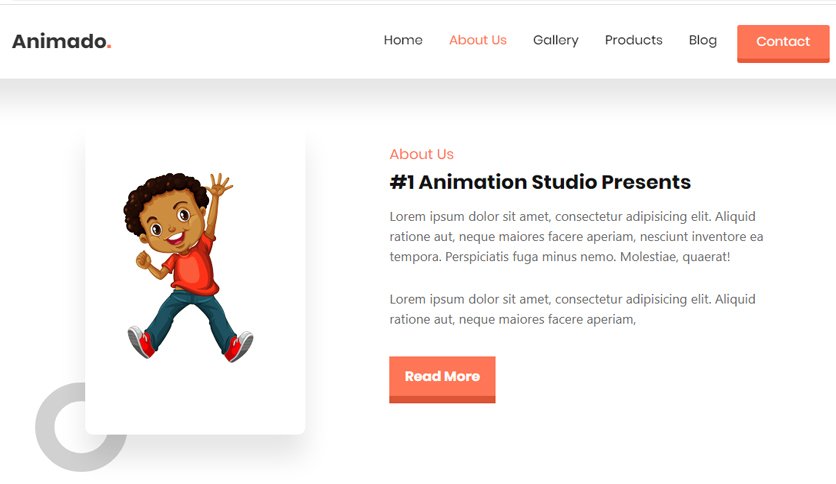Open the Gallery nav link
This screenshot has height=484, width=836.
click(x=556, y=41)
